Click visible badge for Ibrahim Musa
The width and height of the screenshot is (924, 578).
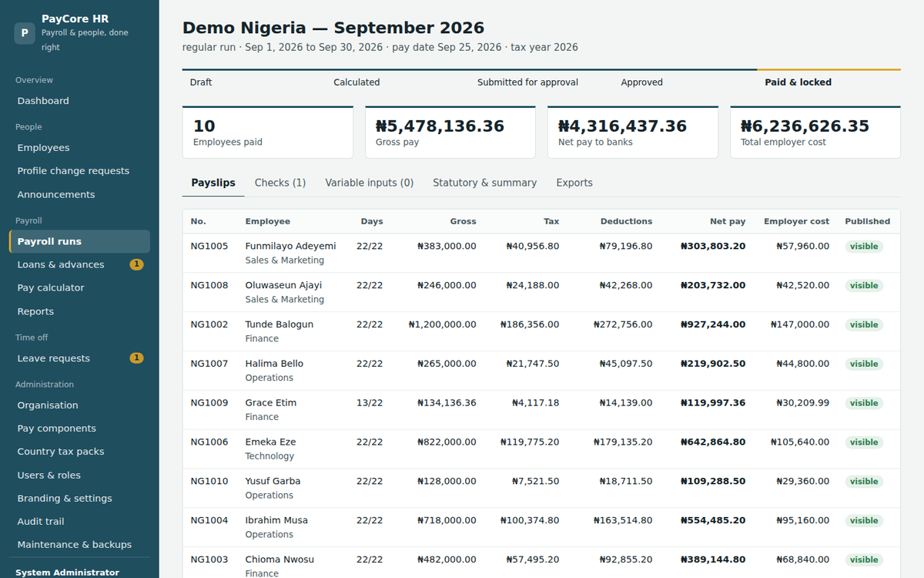(x=864, y=520)
